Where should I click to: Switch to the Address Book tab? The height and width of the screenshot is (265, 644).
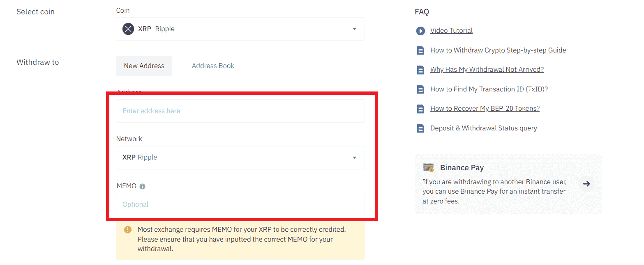point(213,66)
